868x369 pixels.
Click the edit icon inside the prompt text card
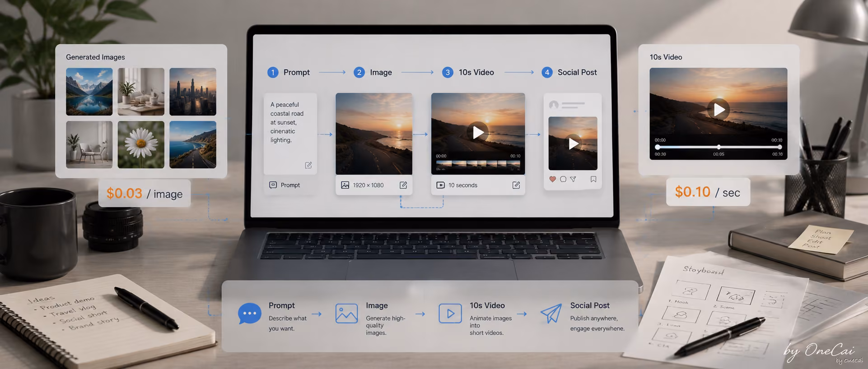point(308,165)
